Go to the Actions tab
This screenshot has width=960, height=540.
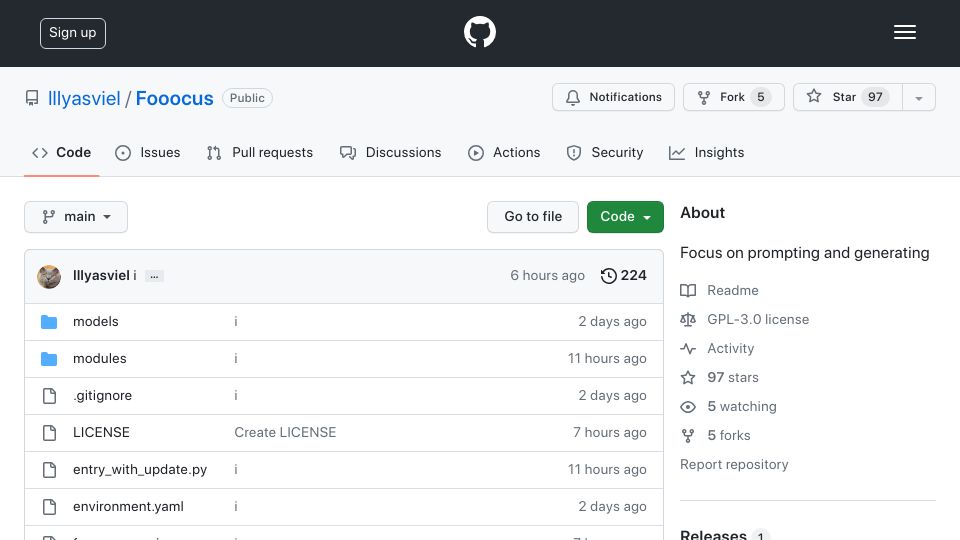coord(504,152)
